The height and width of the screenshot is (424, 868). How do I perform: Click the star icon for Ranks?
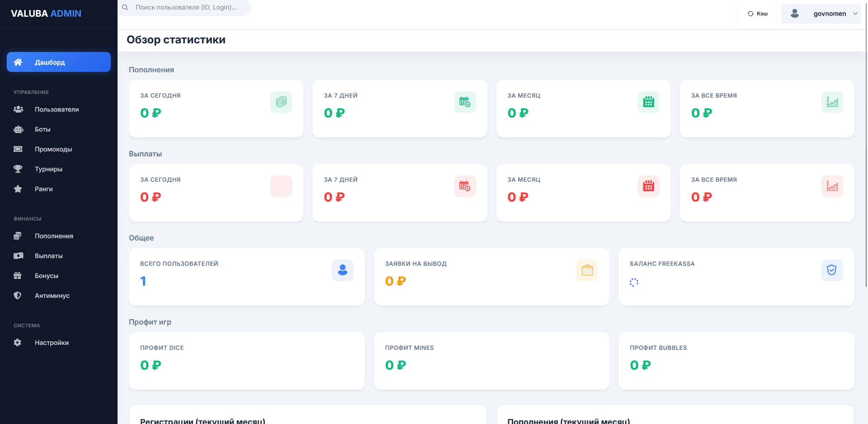tap(18, 189)
